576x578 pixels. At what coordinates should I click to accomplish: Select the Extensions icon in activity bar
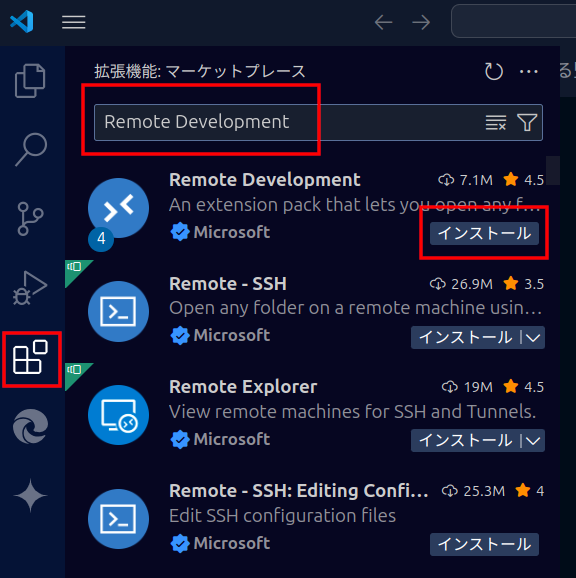[x=30, y=357]
